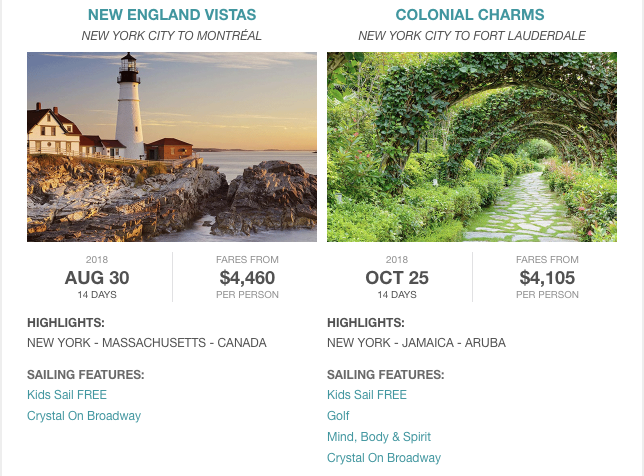Click the New York - Jamaica - Aruba highlights text

point(416,343)
